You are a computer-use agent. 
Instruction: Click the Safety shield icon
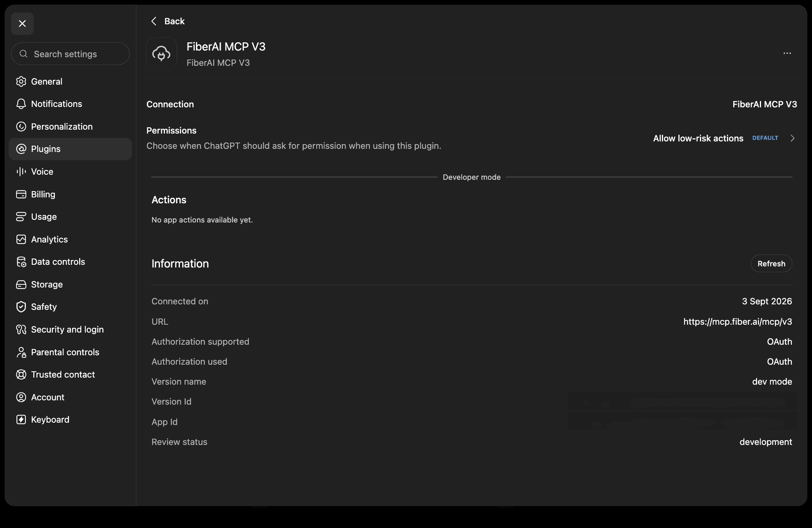pyautogui.click(x=21, y=307)
